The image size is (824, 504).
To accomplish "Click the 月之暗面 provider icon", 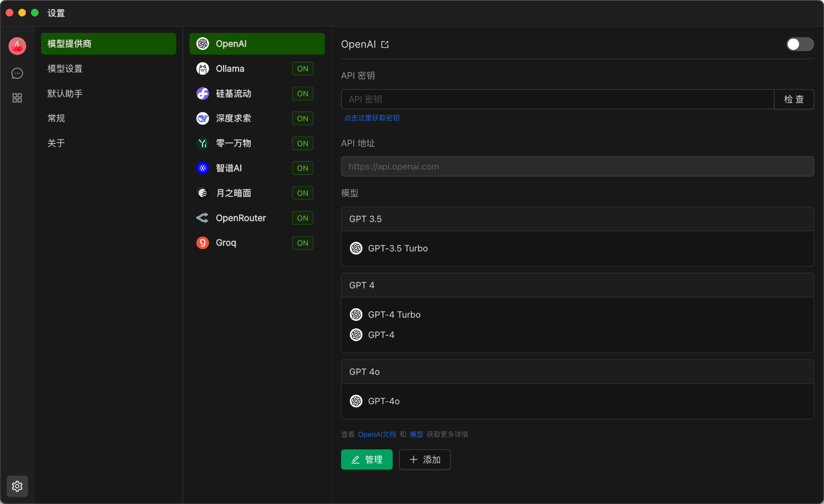I will pos(203,193).
